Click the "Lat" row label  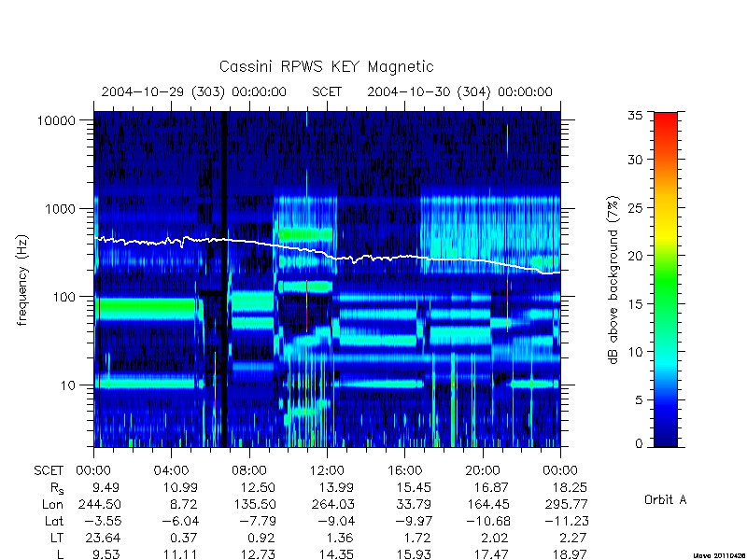[x=54, y=522]
